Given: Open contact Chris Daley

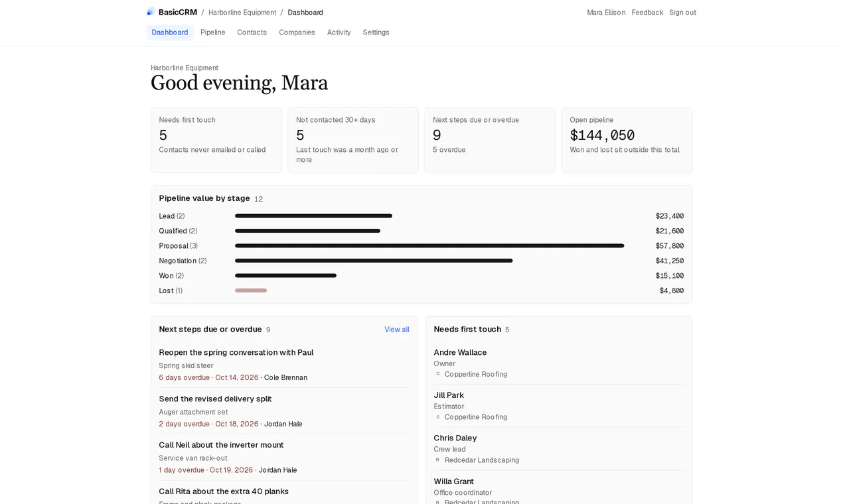Looking at the screenshot, I should [x=455, y=438].
